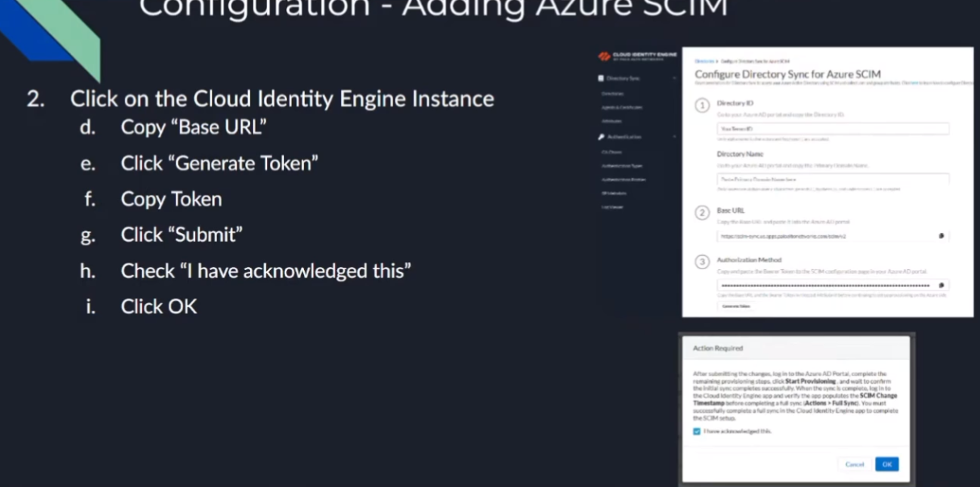
Task: Toggle the I have acknowledged this checkbox
Action: coord(697,431)
